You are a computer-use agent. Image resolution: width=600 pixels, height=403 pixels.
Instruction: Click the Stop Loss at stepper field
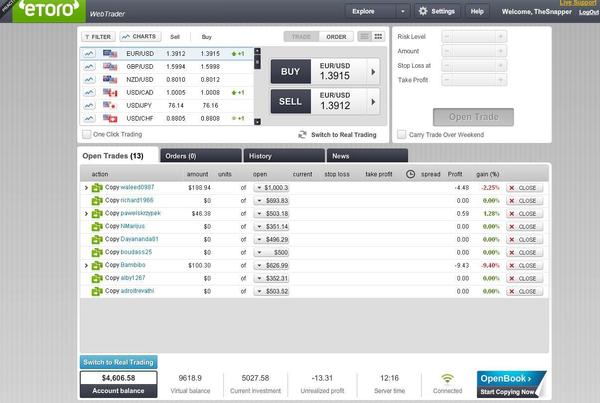tap(474, 65)
